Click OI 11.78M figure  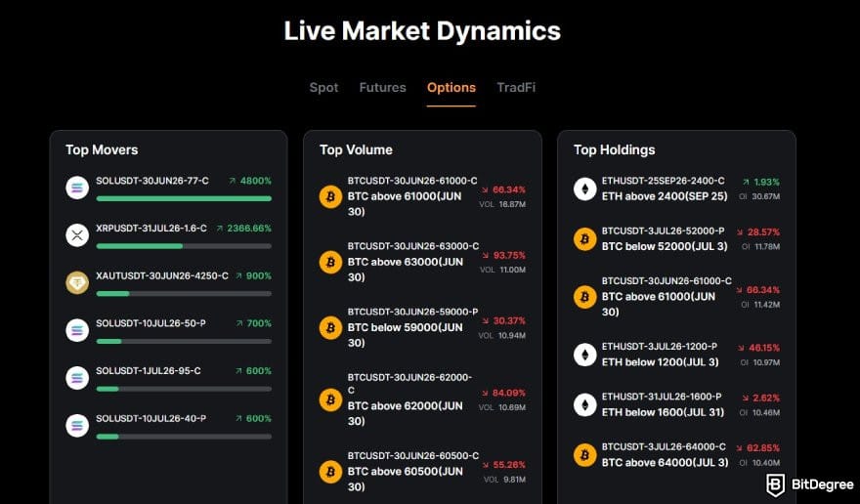coord(760,247)
